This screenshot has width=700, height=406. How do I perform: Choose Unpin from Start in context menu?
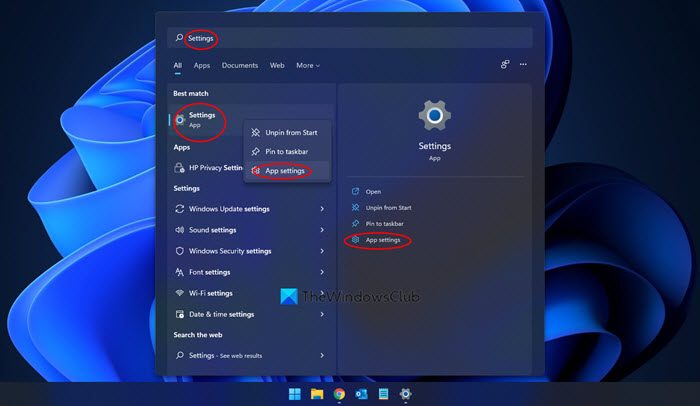click(288, 133)
